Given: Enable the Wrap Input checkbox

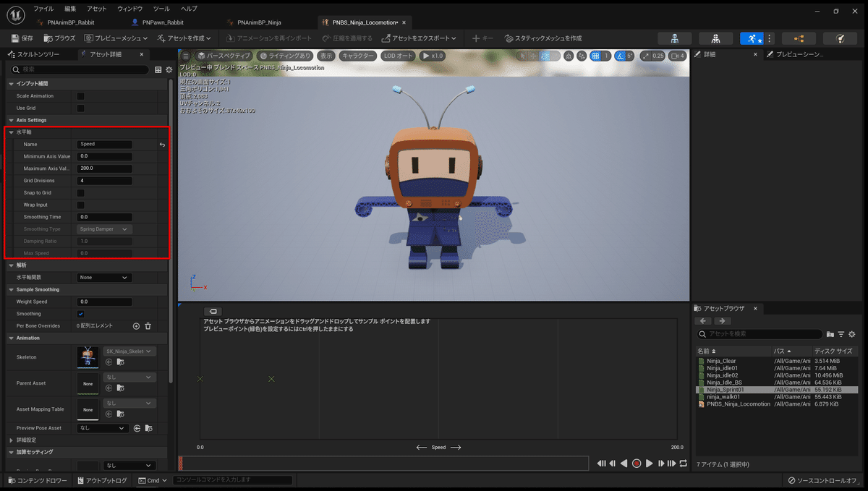Looking at the screenshot, I should click(81, 205).
